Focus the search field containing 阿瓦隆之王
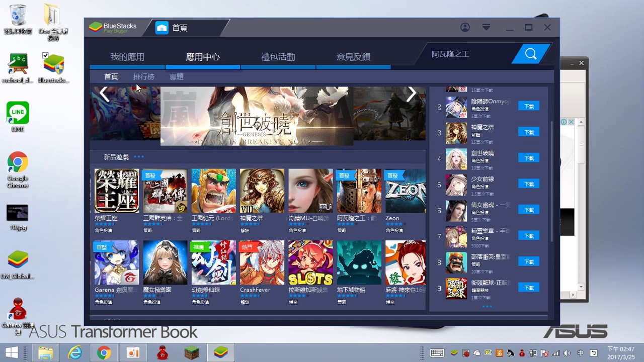The image size is (644, 362). (x=468, y=54)
